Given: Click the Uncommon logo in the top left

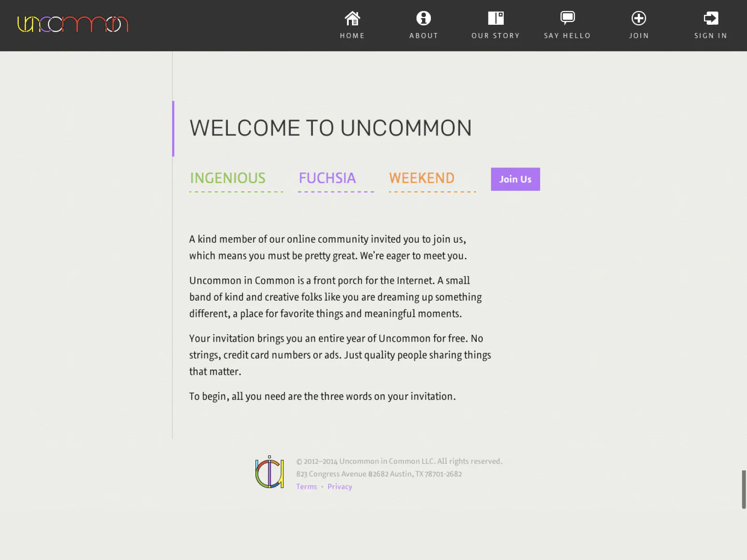Looking at the screenshot, I should coord(72,24).
